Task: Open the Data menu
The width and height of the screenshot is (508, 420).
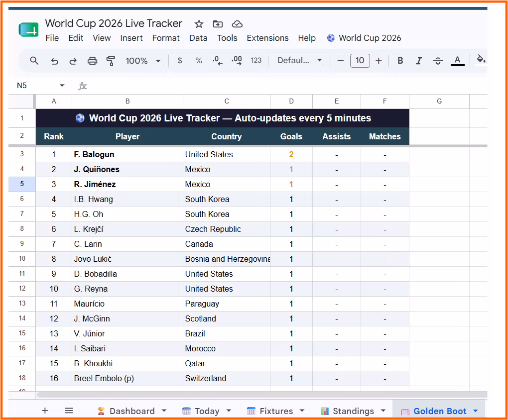Action: [198, 38]
